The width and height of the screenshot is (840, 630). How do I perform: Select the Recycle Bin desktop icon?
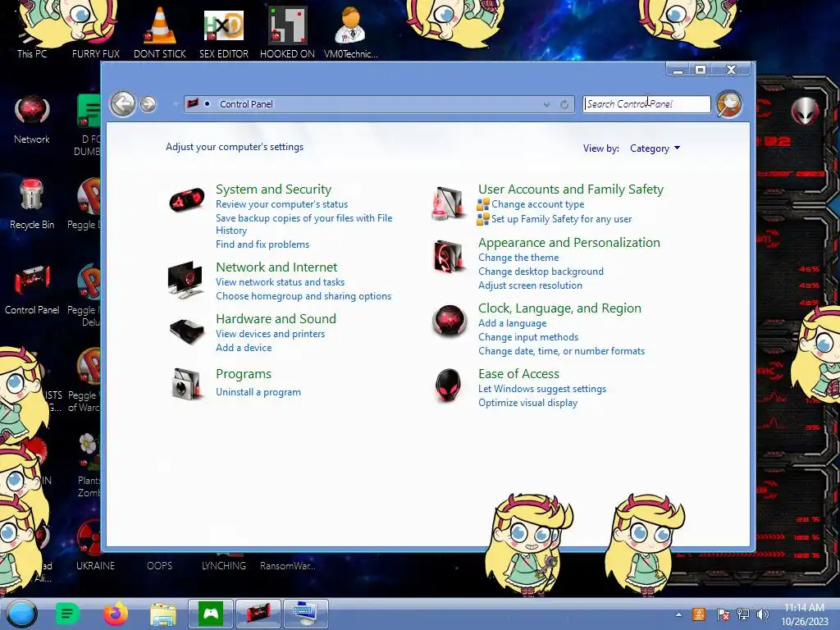(32, 204)
